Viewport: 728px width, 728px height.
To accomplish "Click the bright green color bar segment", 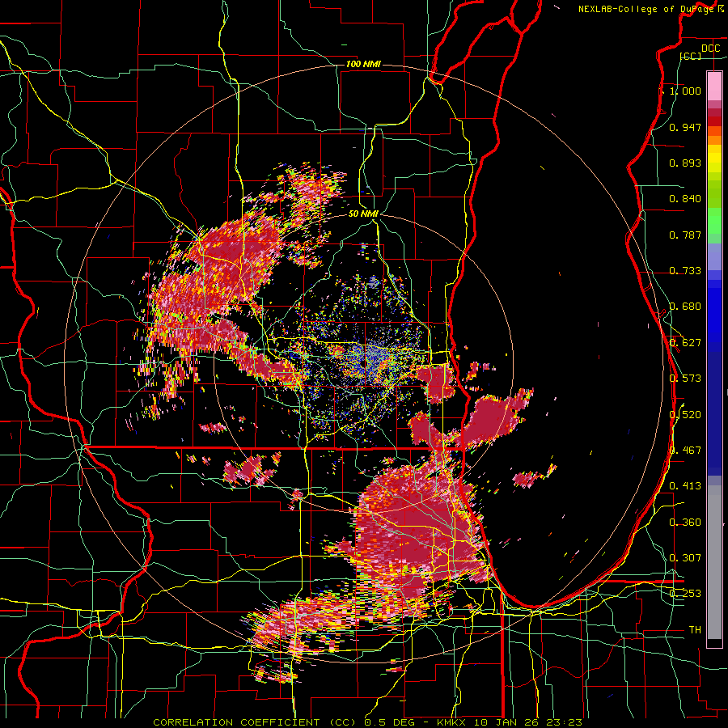I will pos(714,221).
